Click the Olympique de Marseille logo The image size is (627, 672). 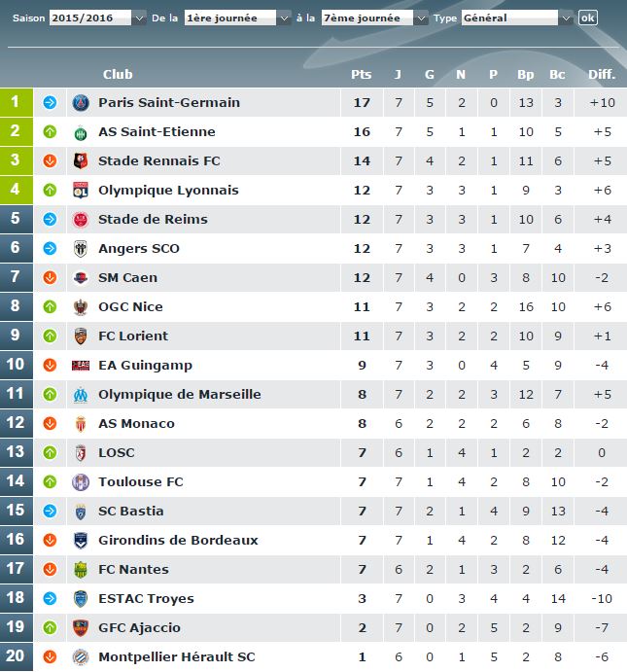click(x=81, y=395)
